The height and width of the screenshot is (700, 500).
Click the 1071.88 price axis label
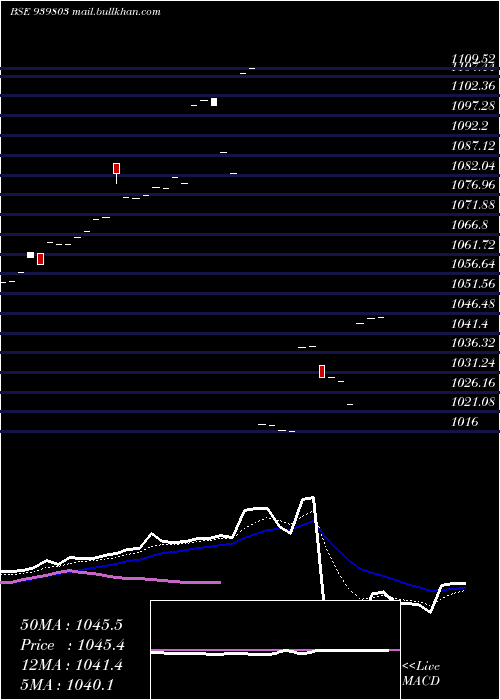tap(473, 205)
